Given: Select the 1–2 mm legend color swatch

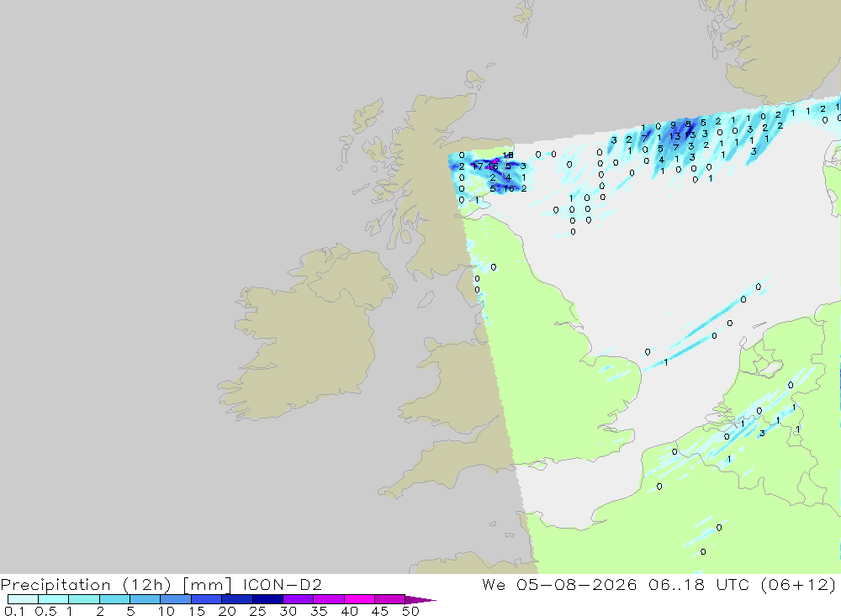Looking at the screenshot, I should coord(84,599).
